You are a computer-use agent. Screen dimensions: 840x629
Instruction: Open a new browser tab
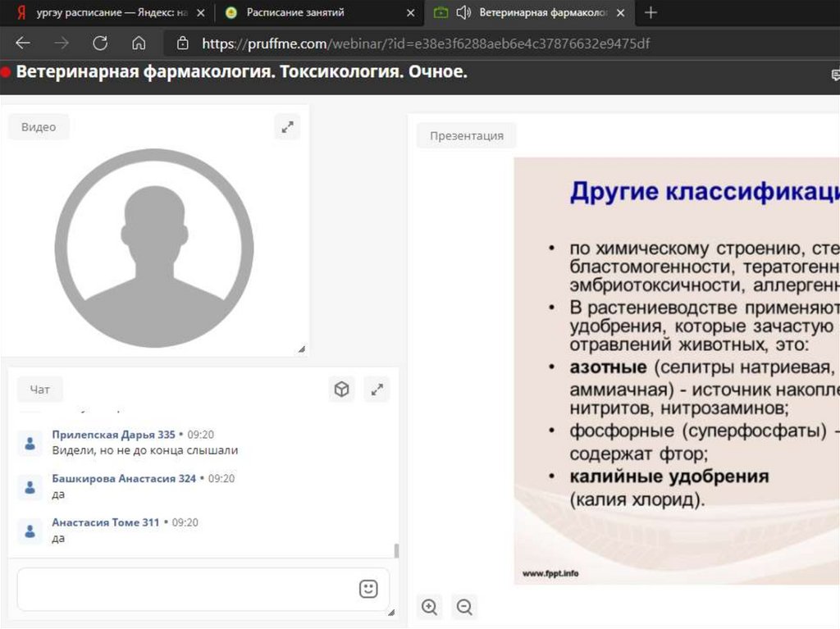click(x=651, y=12)
